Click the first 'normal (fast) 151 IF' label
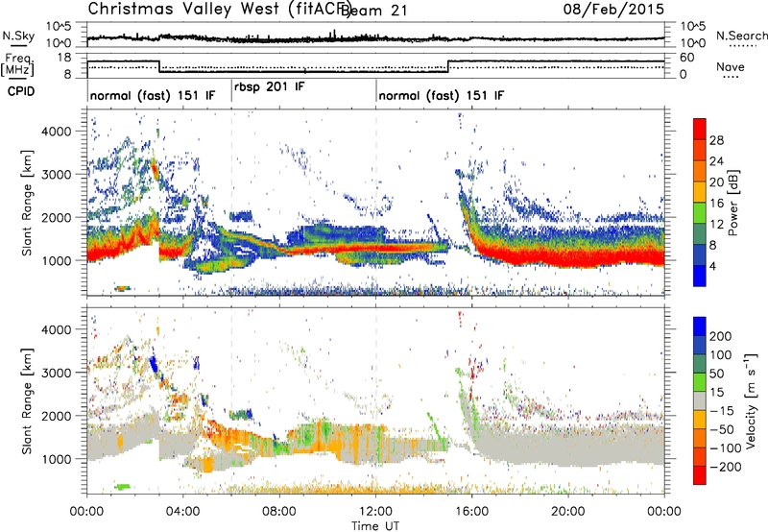This screenshot has height=532, width=768. [153, 95]
